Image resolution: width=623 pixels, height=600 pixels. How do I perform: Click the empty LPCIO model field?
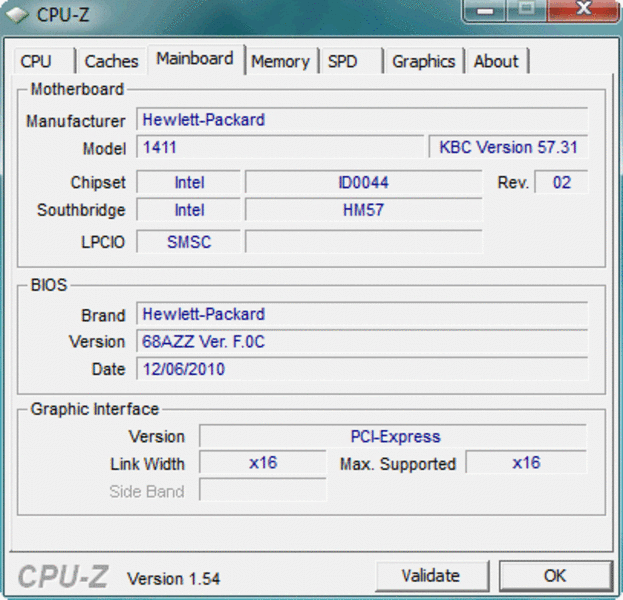[x=364, y=241]
